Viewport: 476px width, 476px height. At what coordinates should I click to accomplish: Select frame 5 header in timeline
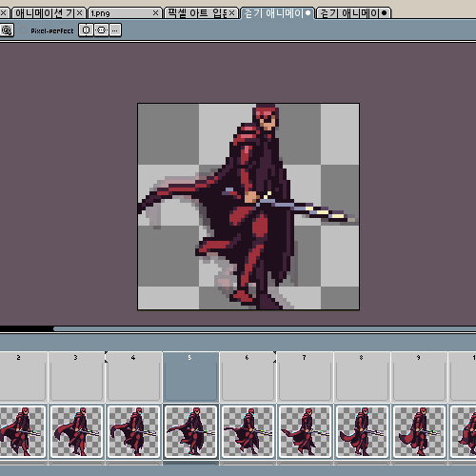click(x=190, y=377)
